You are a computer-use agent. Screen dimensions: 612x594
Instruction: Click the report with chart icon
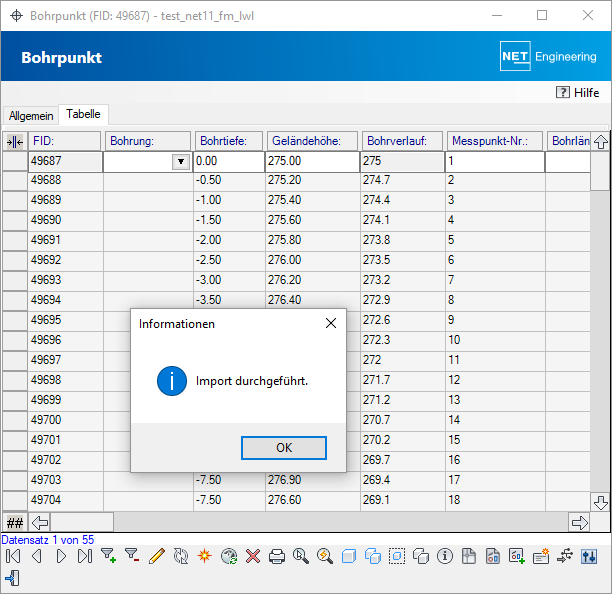click(x=493, y=556)
